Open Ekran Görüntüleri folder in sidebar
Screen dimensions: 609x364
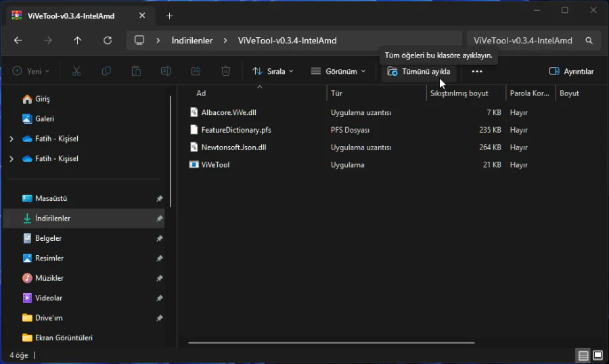tap(58, 338)
